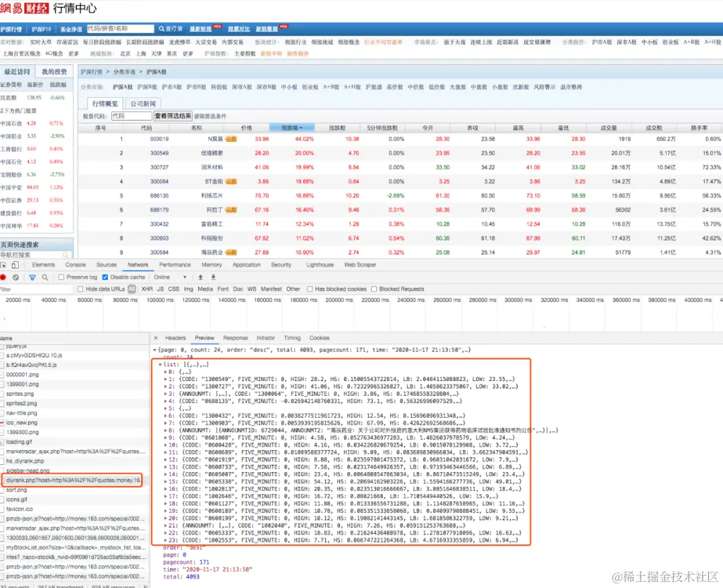Check the Hide data URLs checkbox

click(80, 289)
